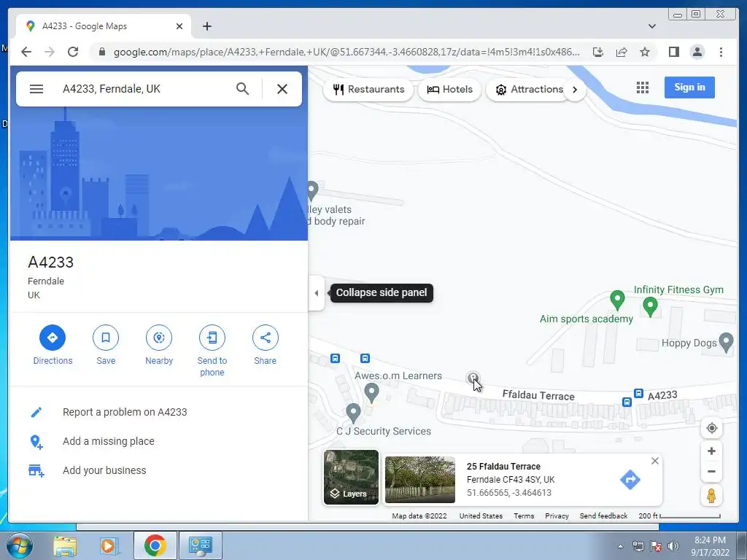Zoom out on the map
747x560 pixels.
(x=711, y=472)
